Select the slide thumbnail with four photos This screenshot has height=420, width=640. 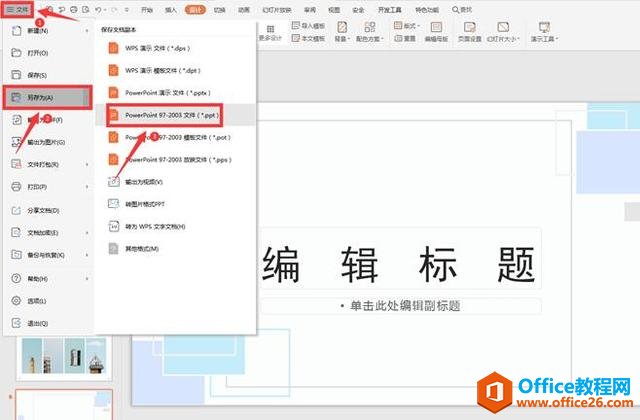tap(64, 356)
